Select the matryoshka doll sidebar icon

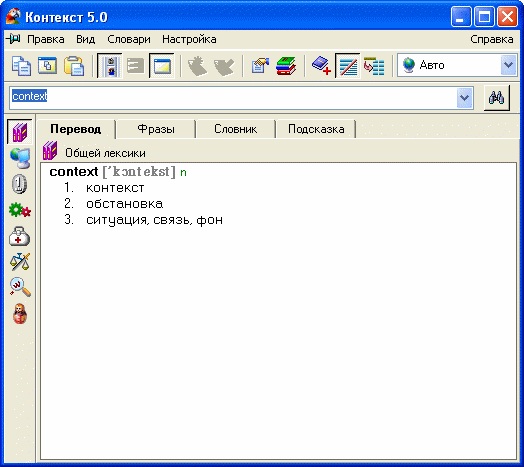20,314
